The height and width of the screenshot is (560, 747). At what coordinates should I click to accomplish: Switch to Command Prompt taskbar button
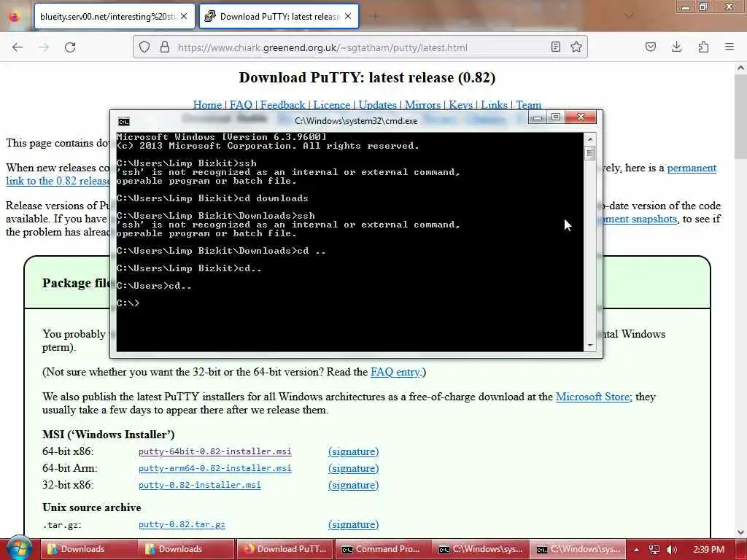pos(383,549)
